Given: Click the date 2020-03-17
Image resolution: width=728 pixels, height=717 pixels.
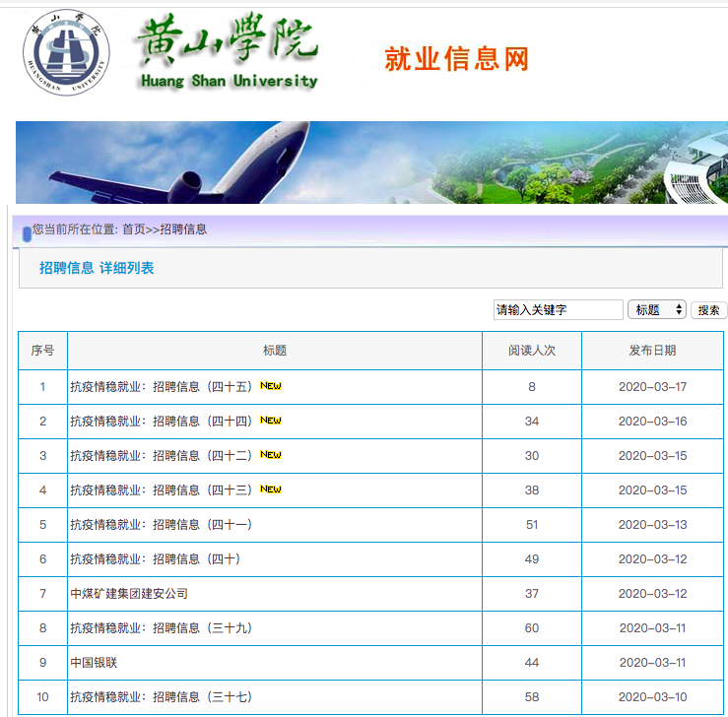Looking at the screenshot, I should click(652, 387).
